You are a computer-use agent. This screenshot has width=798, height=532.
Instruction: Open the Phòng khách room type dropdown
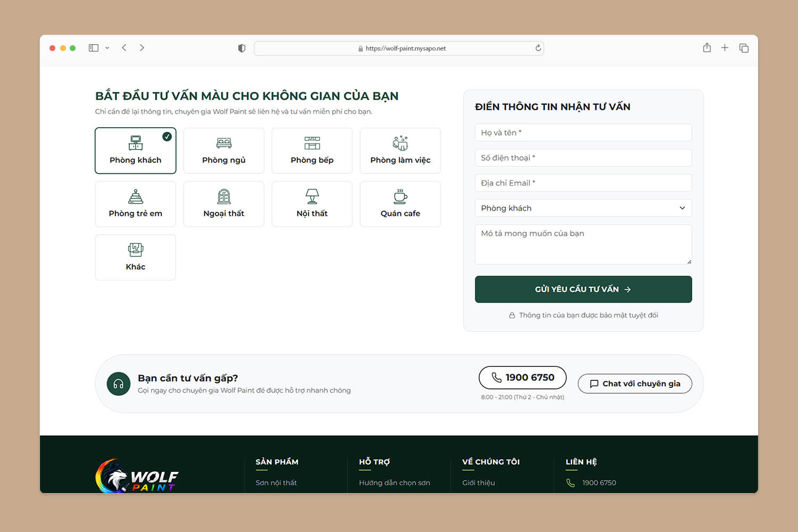point(583,208)
